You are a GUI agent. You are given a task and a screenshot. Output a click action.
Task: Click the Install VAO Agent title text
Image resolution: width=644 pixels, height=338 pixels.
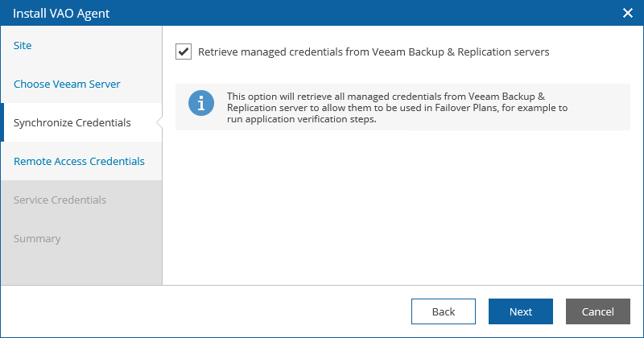(x=61, y=14)
